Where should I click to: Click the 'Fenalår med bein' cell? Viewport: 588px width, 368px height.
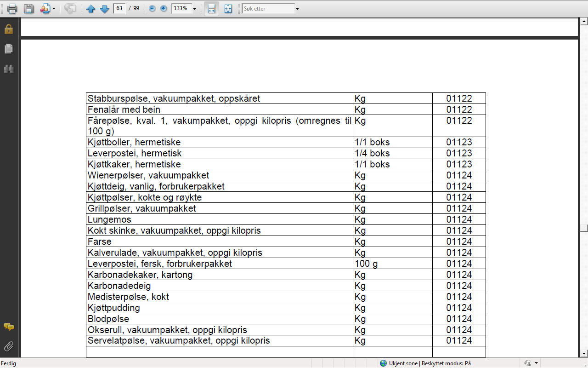pyautogui.click(x=220, y=109)
